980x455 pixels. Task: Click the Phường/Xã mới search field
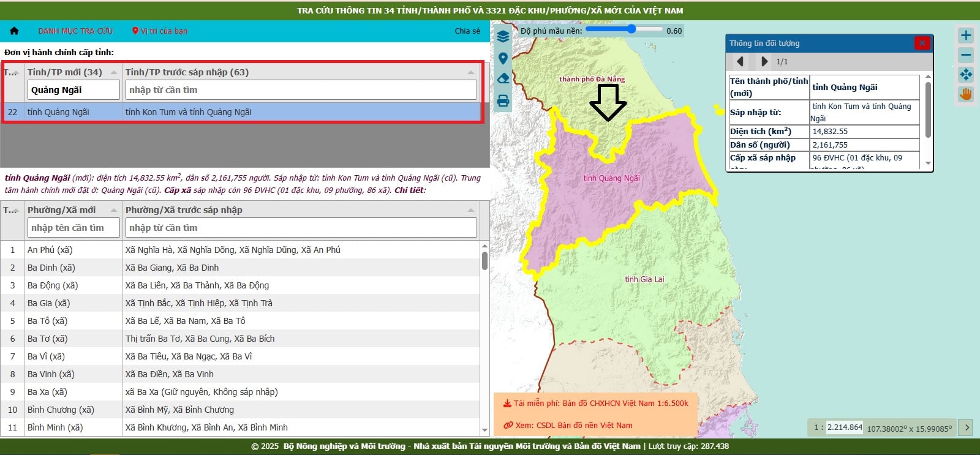point(73,228)
